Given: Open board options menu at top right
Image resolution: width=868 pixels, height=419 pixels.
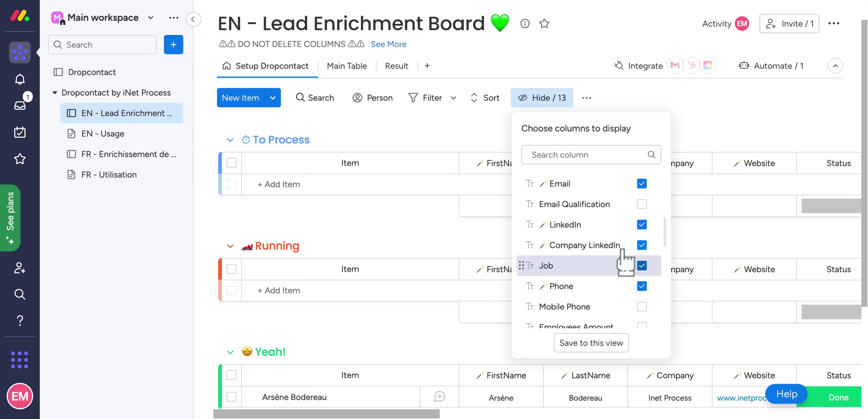Looking at the screenshot, I should click(834, 23).
